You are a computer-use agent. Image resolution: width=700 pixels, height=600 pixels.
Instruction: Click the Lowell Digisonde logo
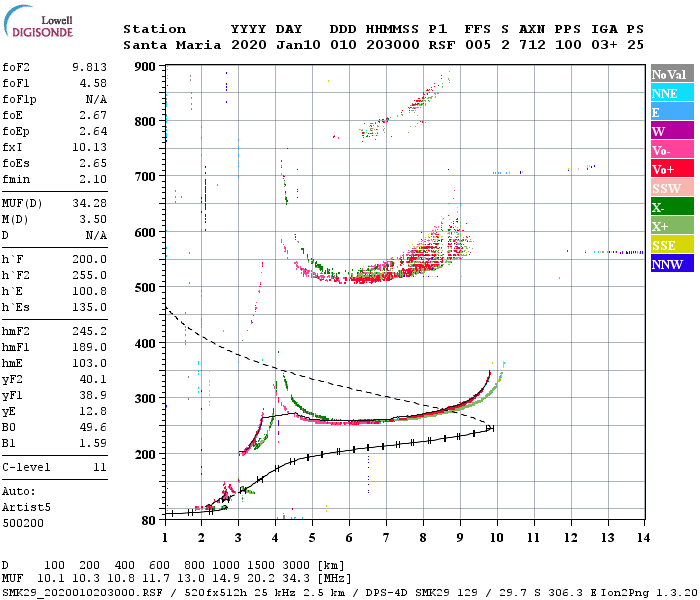tap(38, 21)
